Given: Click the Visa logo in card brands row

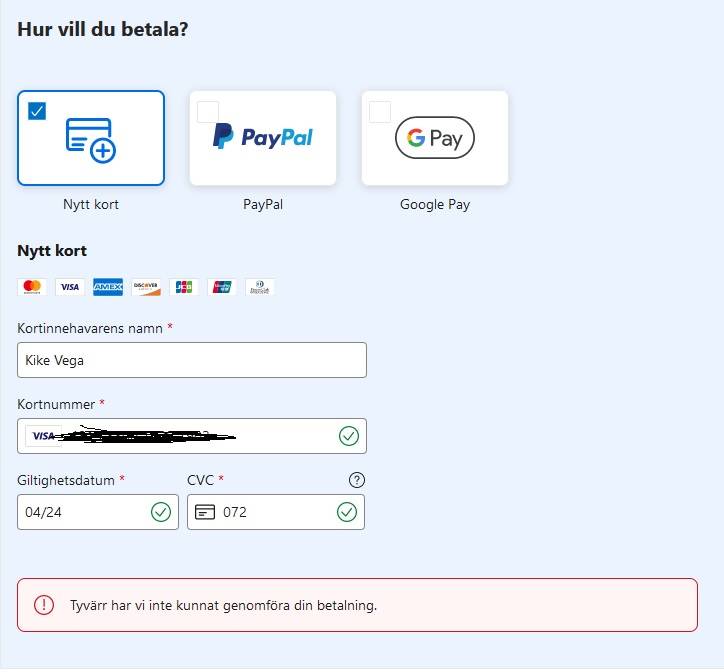Looking at the screenshot, I should (x=70, y=287).
